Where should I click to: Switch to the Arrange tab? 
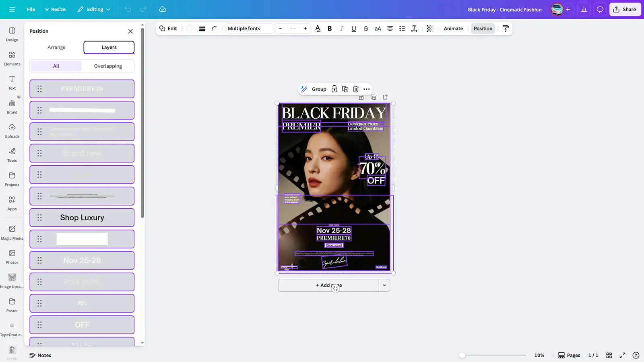[56, 47]
